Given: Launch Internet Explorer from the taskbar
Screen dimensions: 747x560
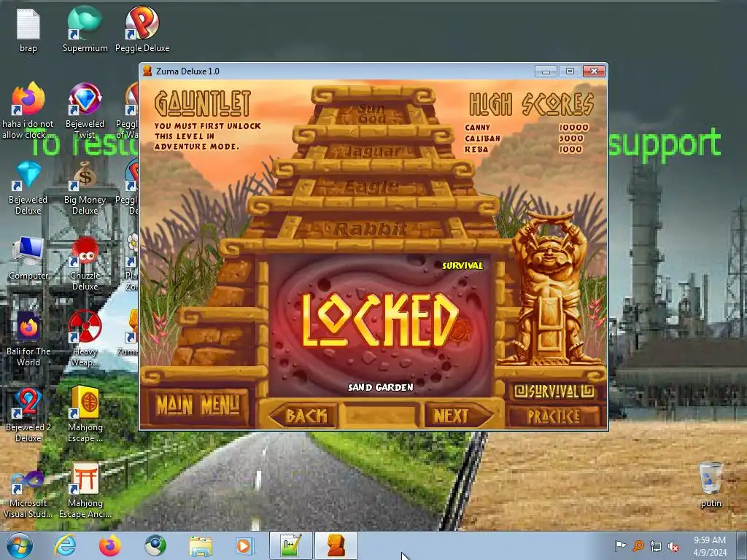Looking at the screenshot, I should tap(65, 545).
